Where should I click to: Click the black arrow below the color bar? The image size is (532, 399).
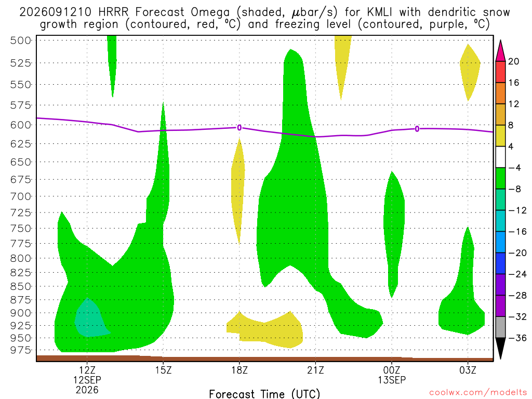[500, 349]
